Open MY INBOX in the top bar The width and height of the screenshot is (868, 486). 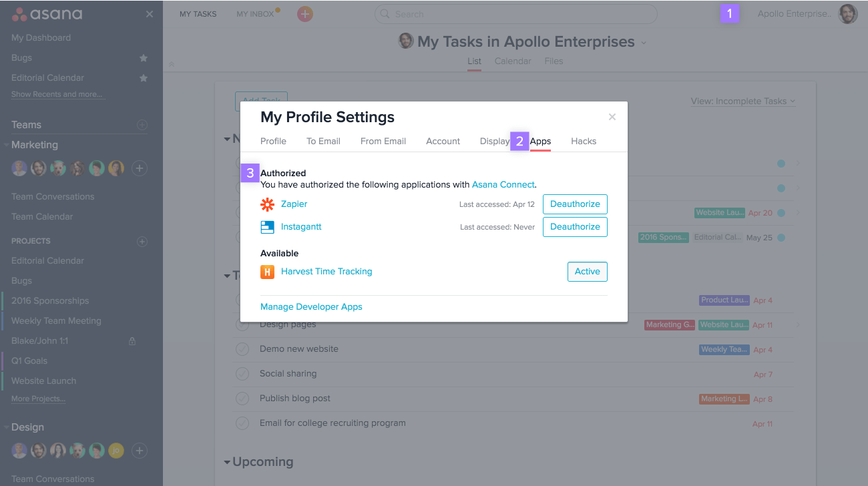[x=256, y=14]
